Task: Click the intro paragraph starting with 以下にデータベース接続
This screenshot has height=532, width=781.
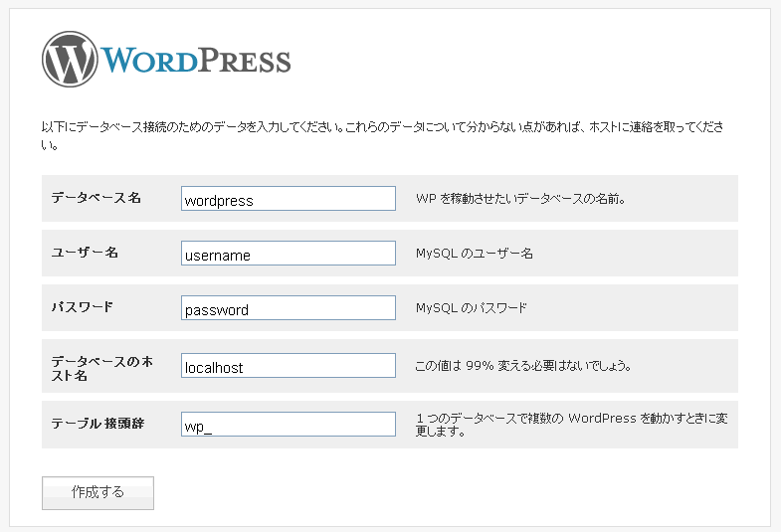Action: [x=382, y=135]
